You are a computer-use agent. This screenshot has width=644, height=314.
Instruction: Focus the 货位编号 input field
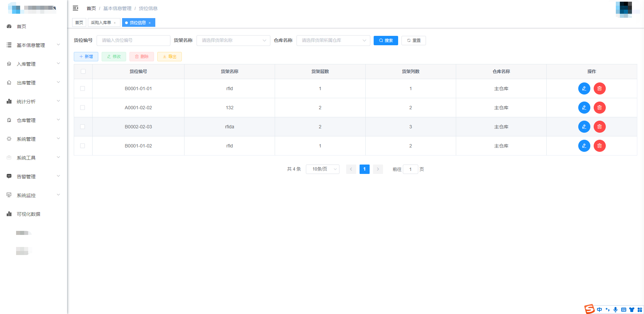(133, 41)
